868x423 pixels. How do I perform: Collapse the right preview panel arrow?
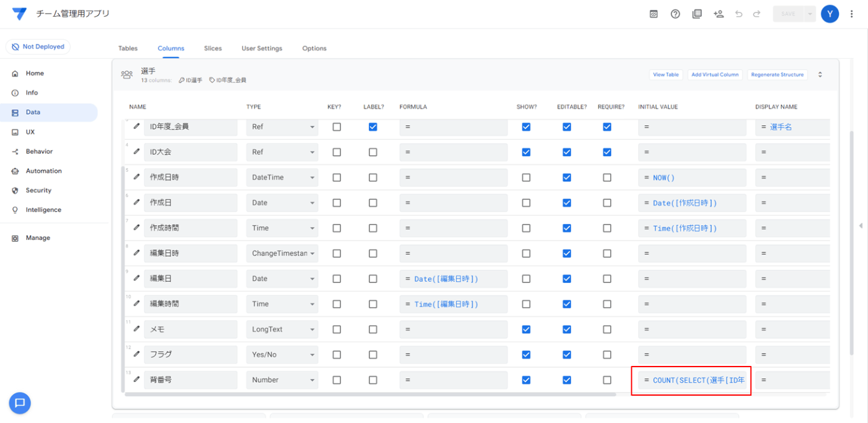861,226
